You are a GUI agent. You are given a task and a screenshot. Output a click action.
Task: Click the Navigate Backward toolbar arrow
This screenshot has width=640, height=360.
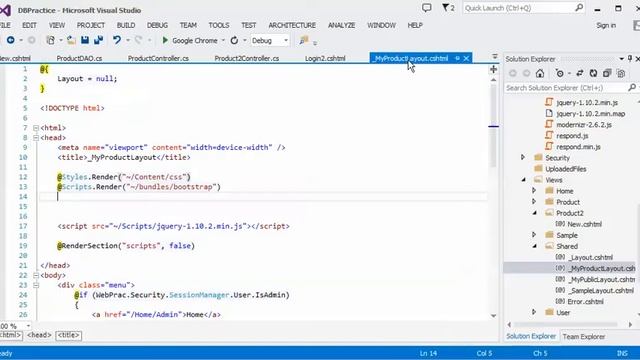pos(11,40)
